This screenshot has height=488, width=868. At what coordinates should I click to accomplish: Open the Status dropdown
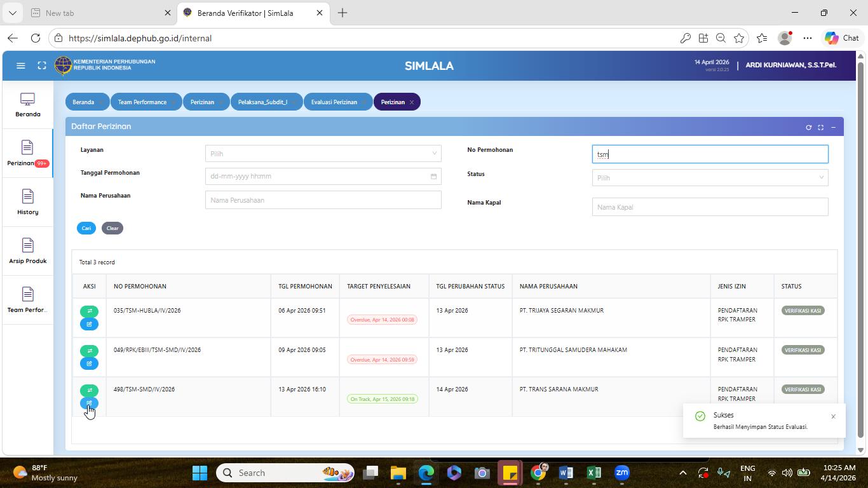pos(710,178)
